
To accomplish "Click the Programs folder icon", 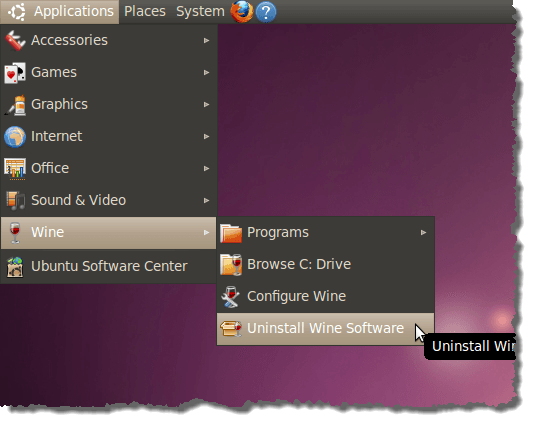I will coord(231,233).
